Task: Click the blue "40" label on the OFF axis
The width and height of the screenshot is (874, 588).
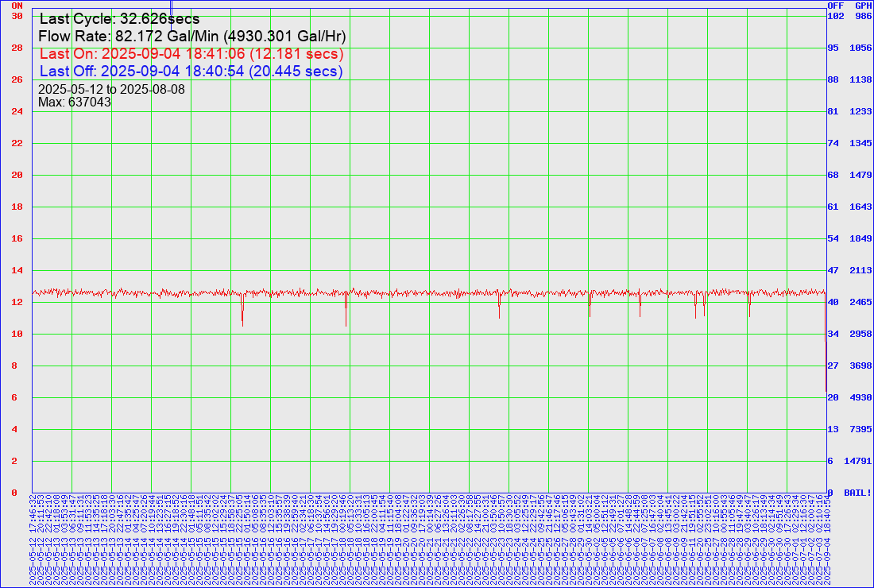Action: [833, 302]
